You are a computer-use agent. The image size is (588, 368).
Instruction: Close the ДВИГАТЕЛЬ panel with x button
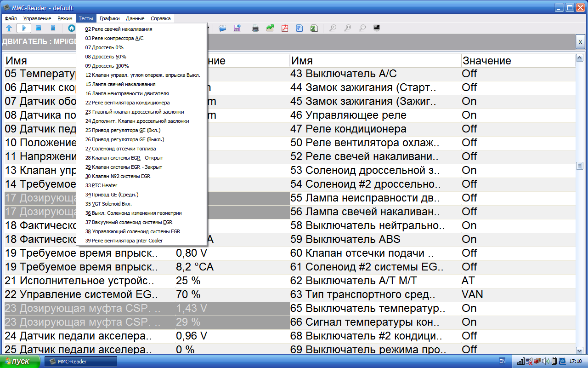click(580, 42)
